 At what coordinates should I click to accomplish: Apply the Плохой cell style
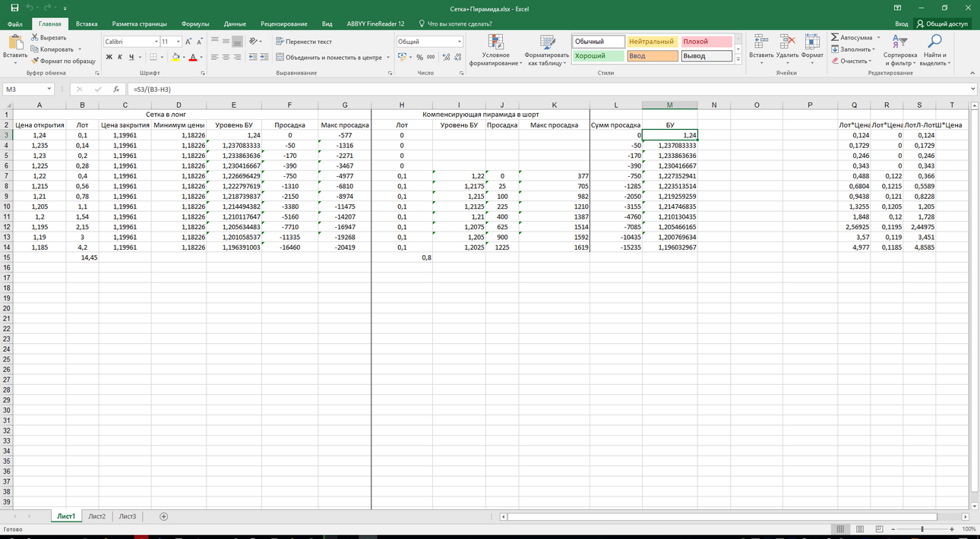pyautogui.click(x=707, y=42)
